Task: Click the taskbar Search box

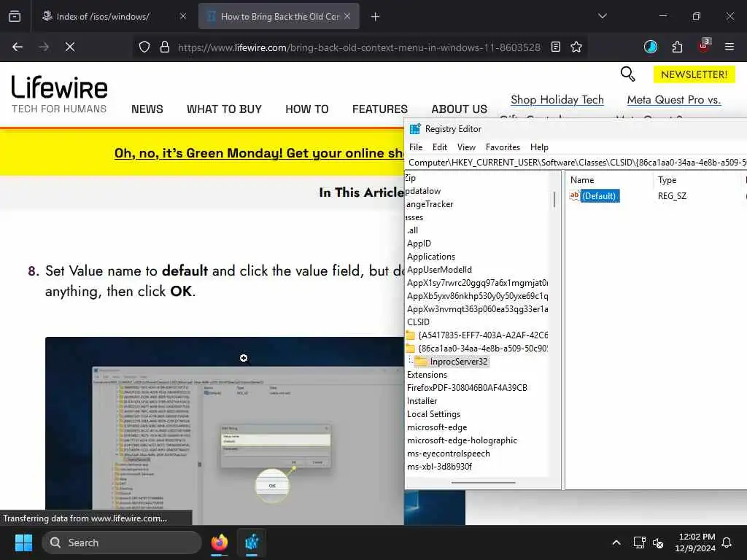Action: tap(122, 542)
